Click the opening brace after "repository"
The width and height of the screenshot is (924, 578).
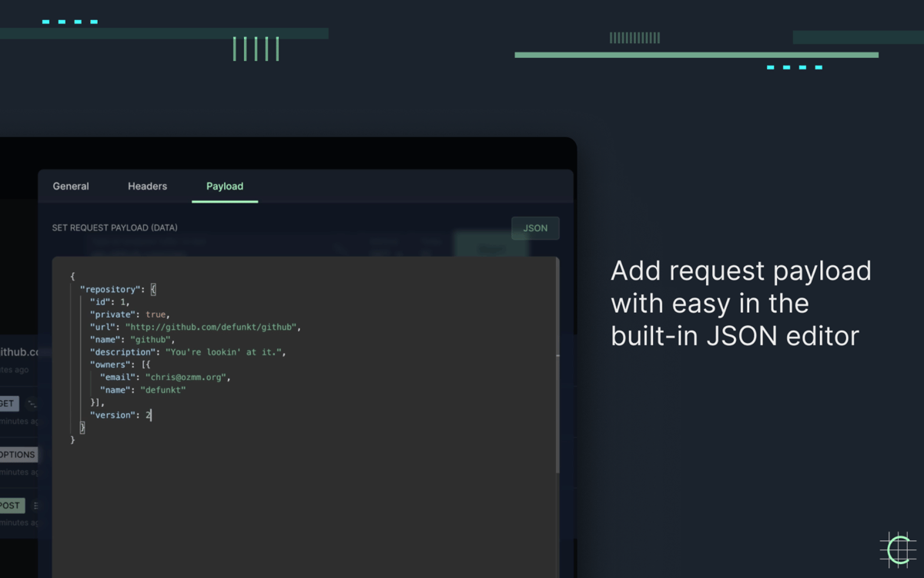click(x=153, y=290)
